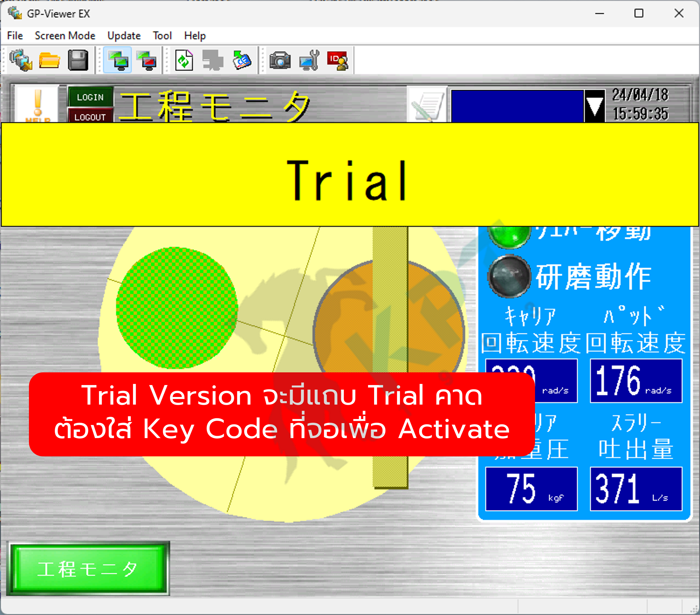
Task: Maximize the GP-Viewer EX window
Action: [639, 13]
